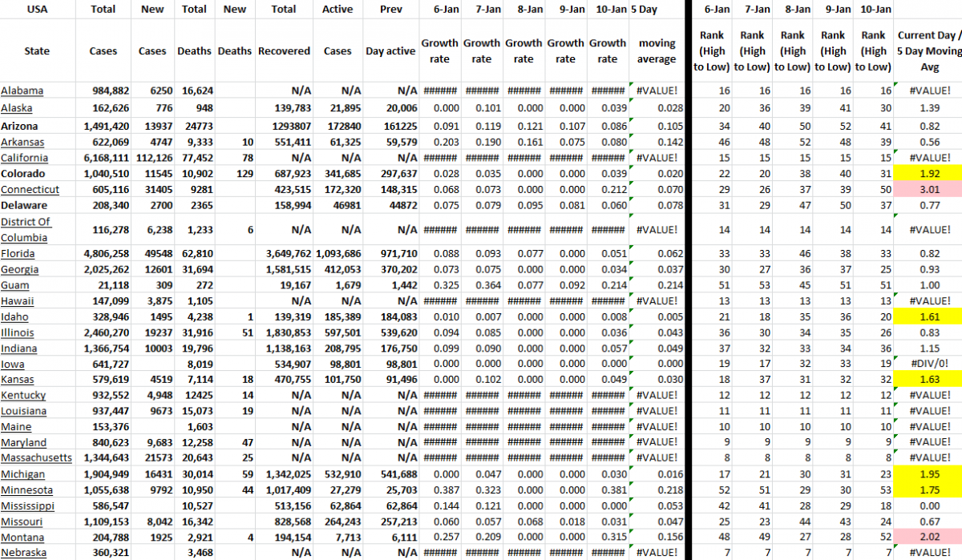Follow the Connecticut state link

pyautogui.click(x=30, y=190)
